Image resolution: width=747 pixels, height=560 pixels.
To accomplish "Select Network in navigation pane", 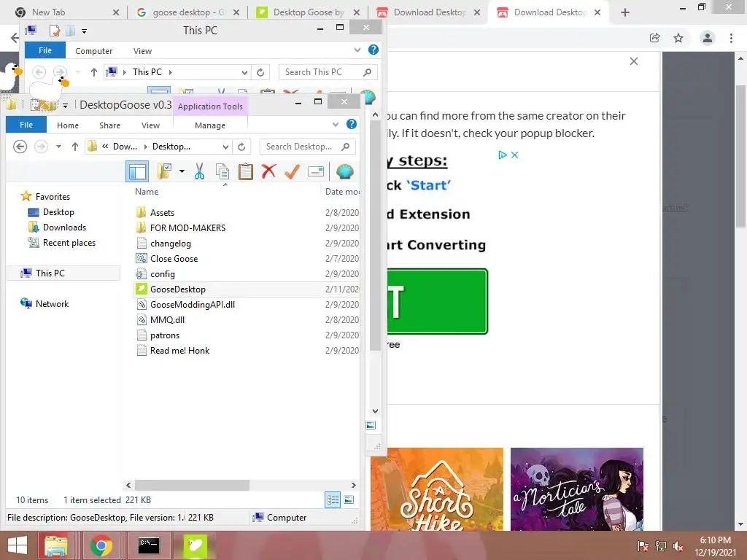I will (x=52, y=303).
